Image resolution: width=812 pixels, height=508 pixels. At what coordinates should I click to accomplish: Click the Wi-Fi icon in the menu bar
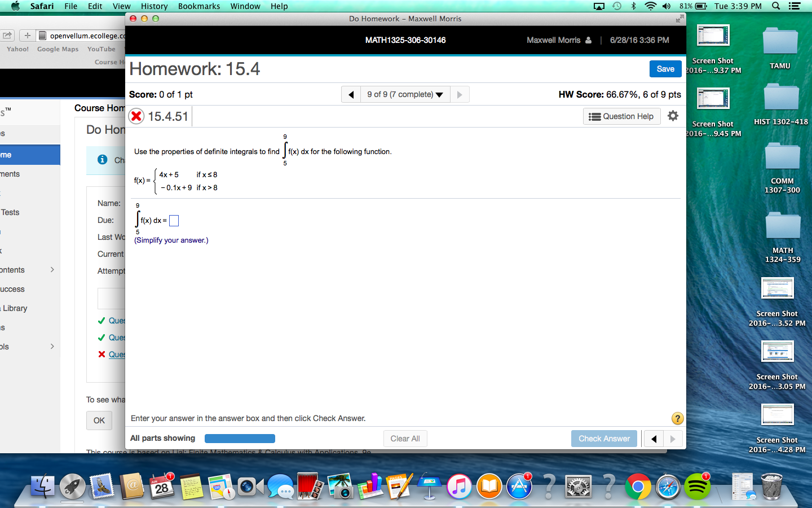click(650, 6)
